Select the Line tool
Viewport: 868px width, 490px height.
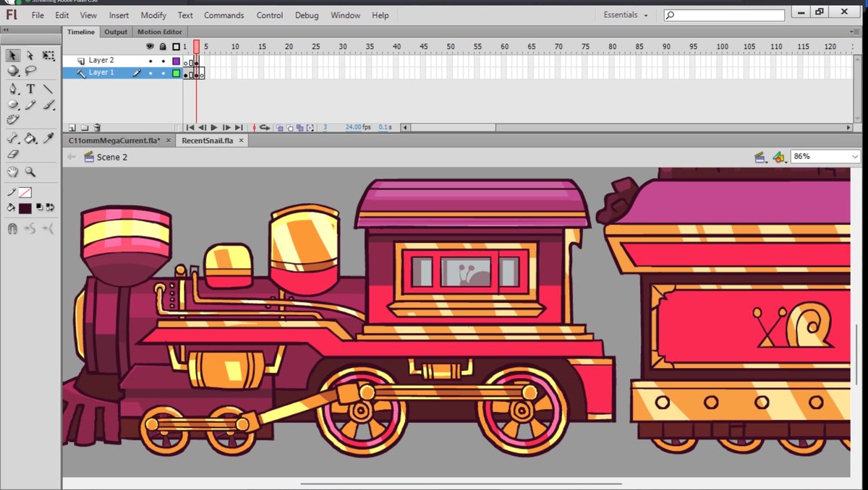click(x=48, y=89)
